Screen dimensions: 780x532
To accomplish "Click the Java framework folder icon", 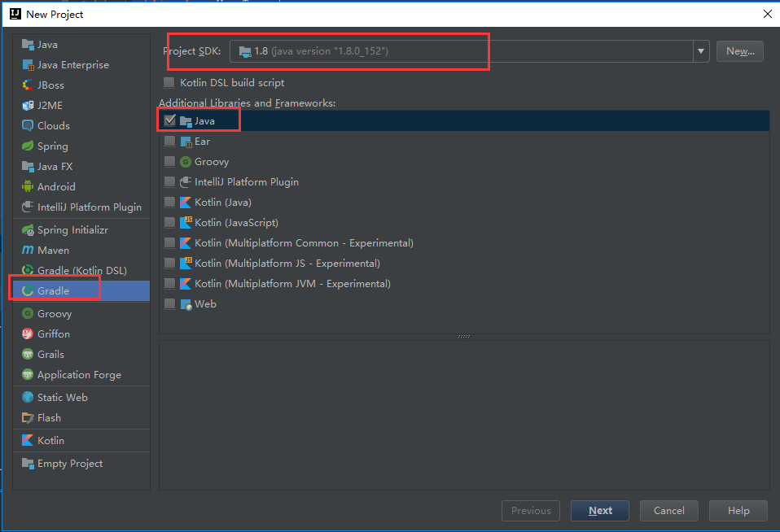I will coord(186,121).
